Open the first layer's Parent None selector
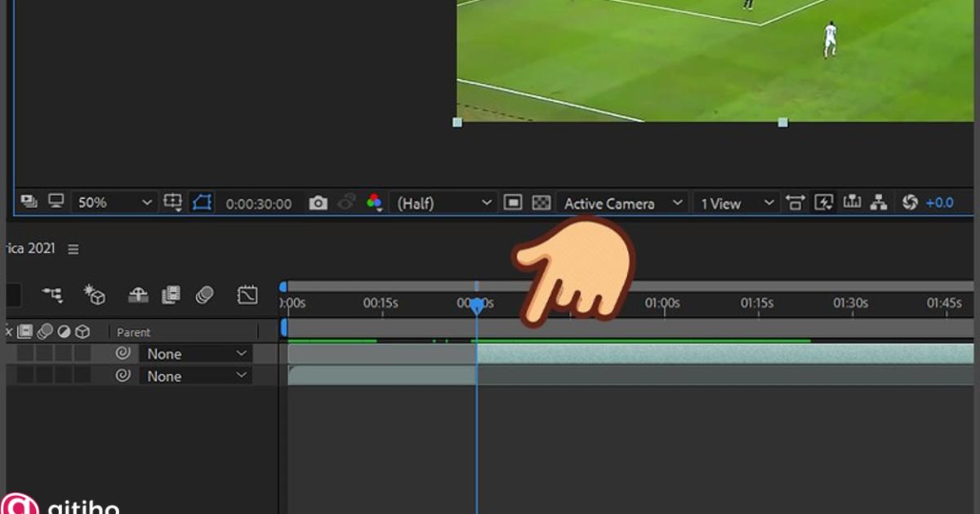 tap(196, 352)
